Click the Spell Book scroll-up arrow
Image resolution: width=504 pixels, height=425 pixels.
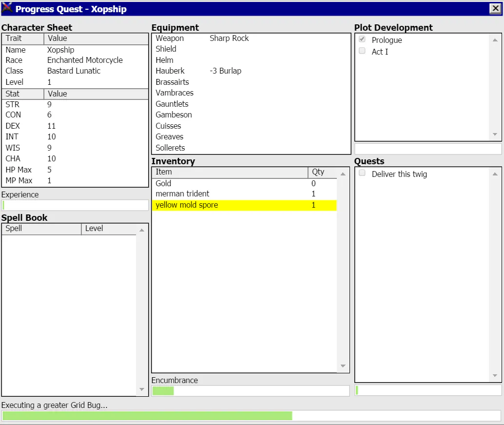click(142, 230)
